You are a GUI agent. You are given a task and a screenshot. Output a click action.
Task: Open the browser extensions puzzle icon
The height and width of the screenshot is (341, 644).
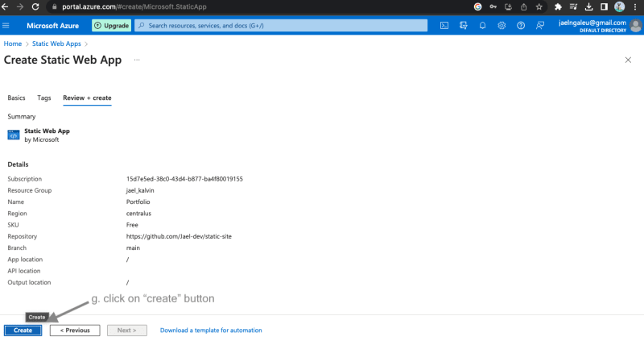(558, 6)
